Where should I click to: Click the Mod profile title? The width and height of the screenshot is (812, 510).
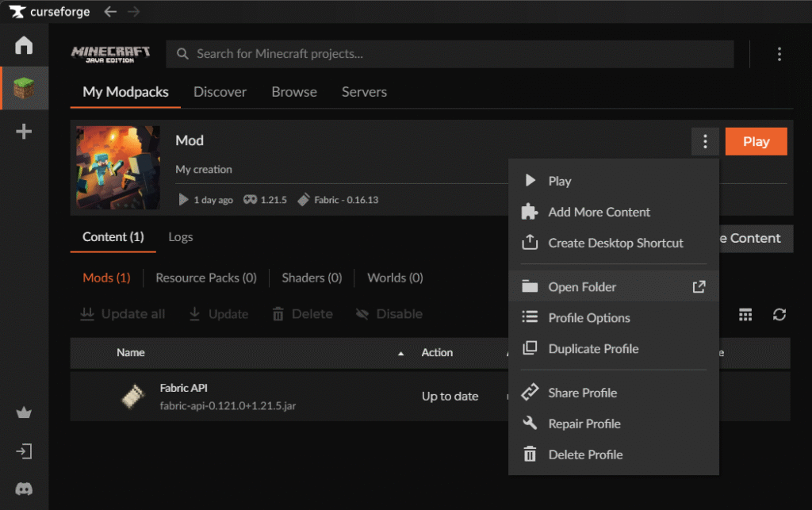(190, 141)
